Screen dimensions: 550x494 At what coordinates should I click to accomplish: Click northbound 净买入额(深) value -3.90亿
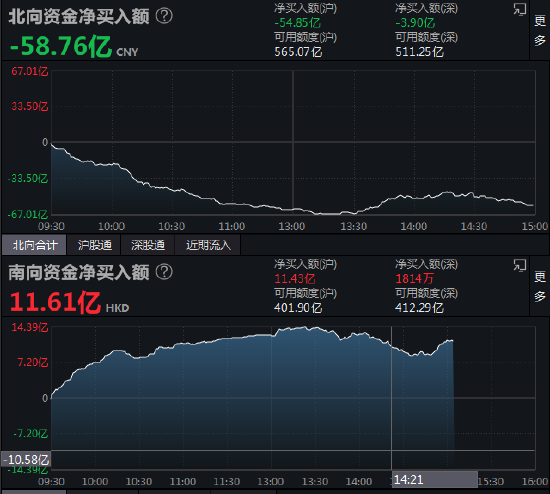(415, 23)
